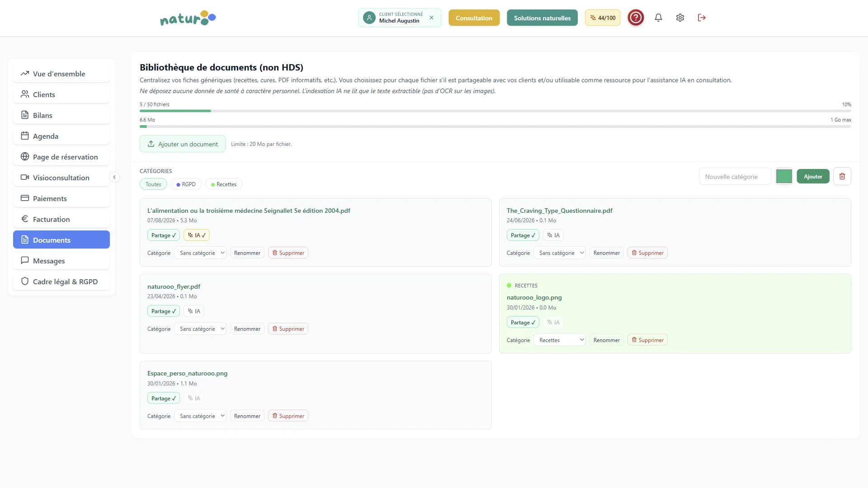Click Supprimer for The_Craving_Type_Questionnaire.pdf
The height and width of the screenshot is (488, 868).
(x=647, y=253)
